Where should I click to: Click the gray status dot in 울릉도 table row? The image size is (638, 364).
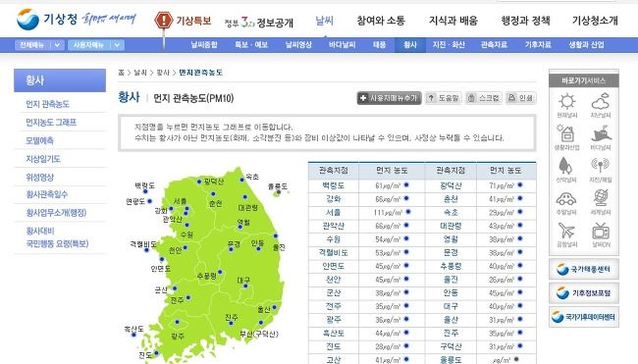click(x=516, y=359)
